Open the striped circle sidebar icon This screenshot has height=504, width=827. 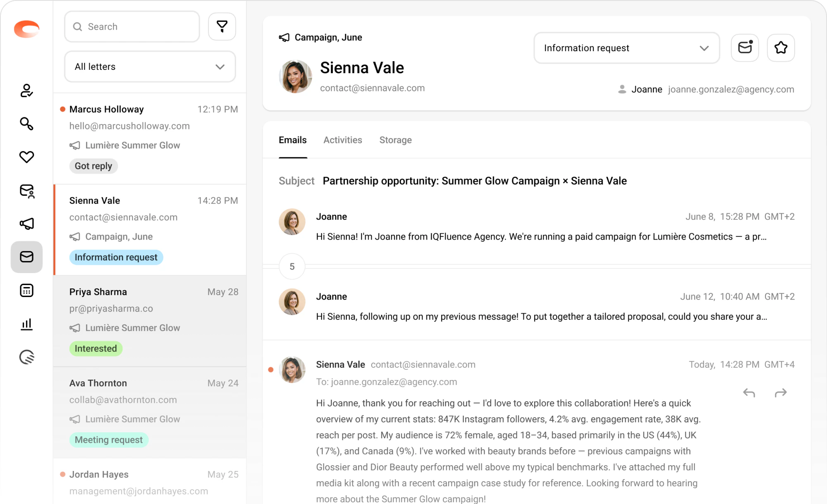click(26, 357)
